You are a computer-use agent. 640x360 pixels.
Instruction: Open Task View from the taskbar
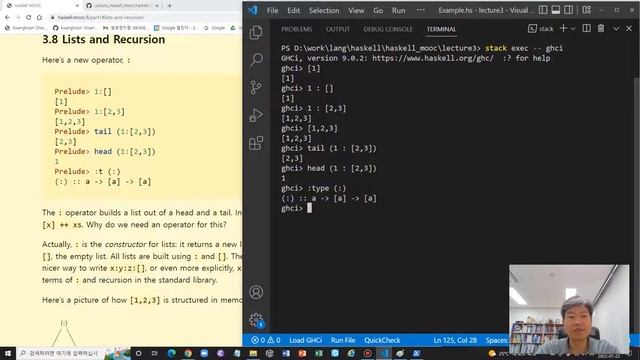[155, 353]
